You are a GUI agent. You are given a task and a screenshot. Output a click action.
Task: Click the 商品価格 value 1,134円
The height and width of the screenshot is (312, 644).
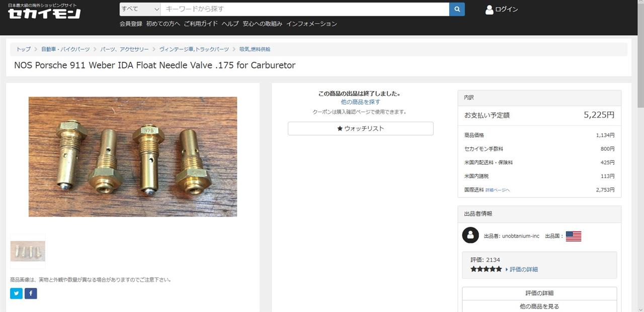click(605, 135)
